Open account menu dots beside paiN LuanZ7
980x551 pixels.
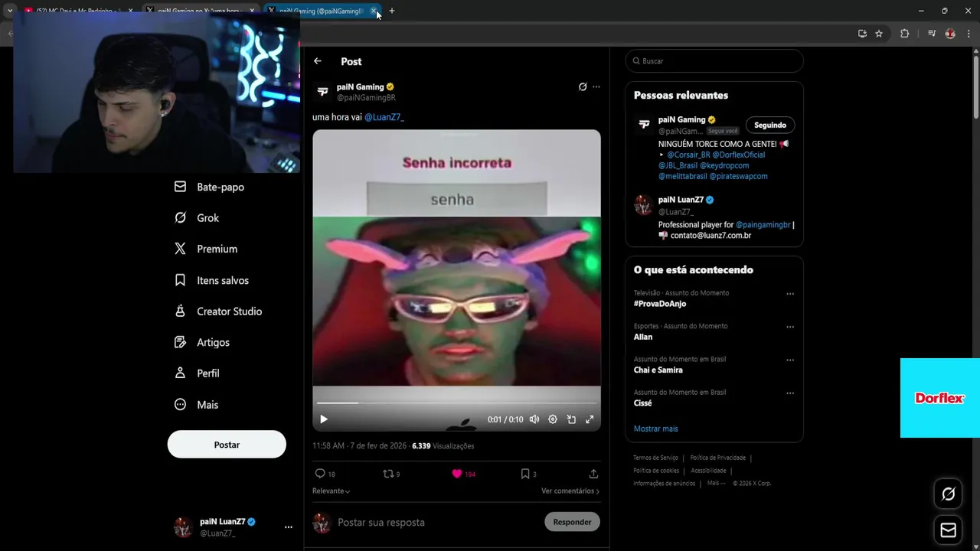click(x=289, y=527)
